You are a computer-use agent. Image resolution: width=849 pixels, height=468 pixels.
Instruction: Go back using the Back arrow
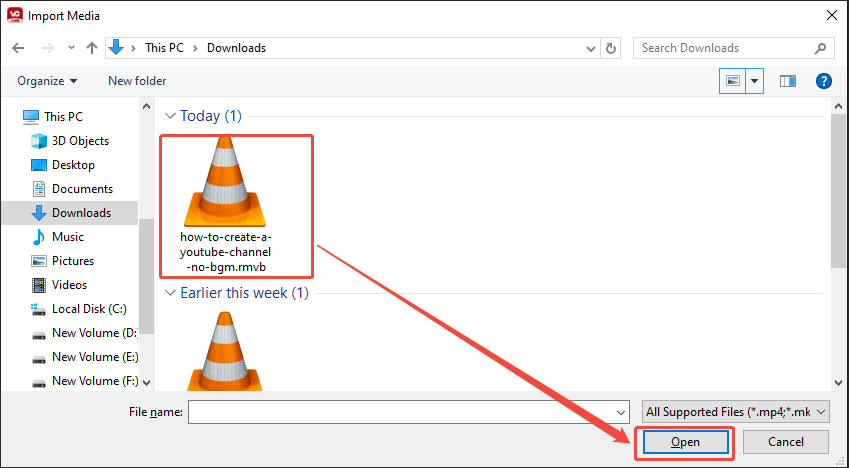point(18,48)
